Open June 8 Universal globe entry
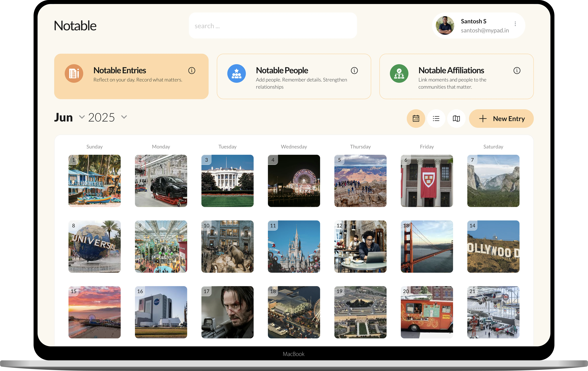 coord(95,246)
